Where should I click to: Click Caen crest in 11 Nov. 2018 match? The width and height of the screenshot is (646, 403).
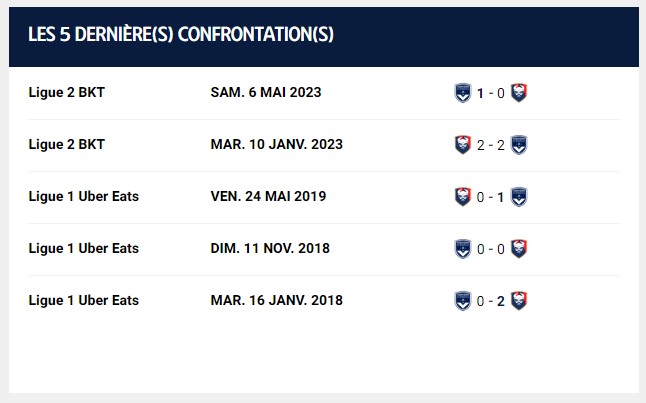(x=519, y=248)
